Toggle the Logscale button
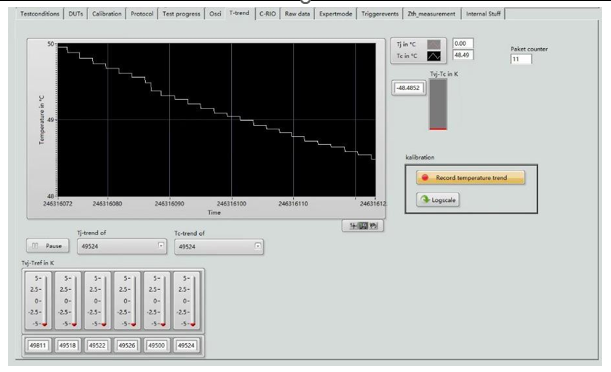 (438, 200)
